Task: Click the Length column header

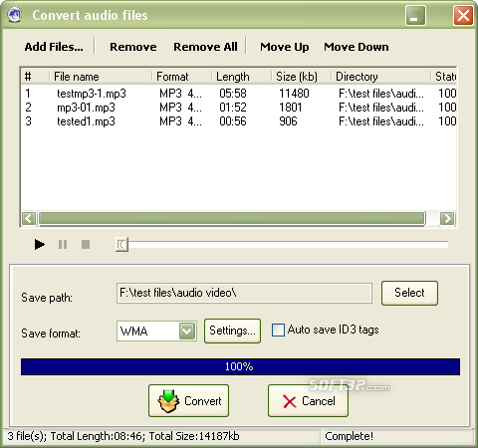Action: click(242, 77)
